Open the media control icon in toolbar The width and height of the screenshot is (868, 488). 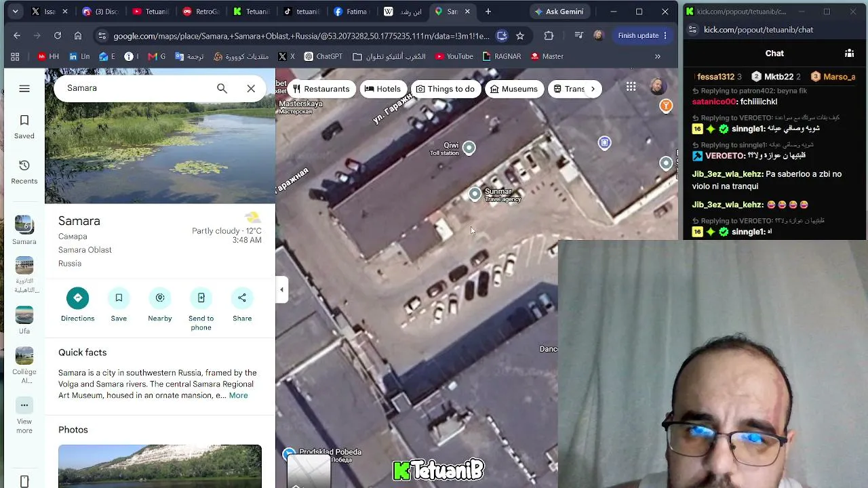[x=578, y=35]
